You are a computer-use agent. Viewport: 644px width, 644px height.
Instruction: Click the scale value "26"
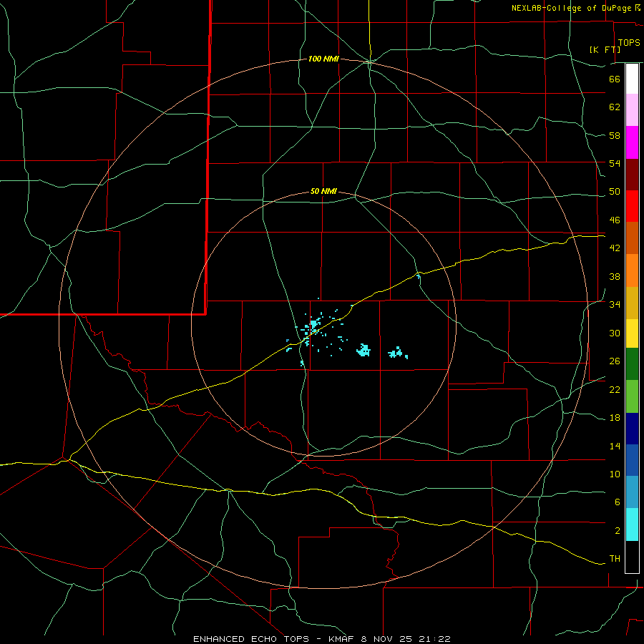pos(615,361)
